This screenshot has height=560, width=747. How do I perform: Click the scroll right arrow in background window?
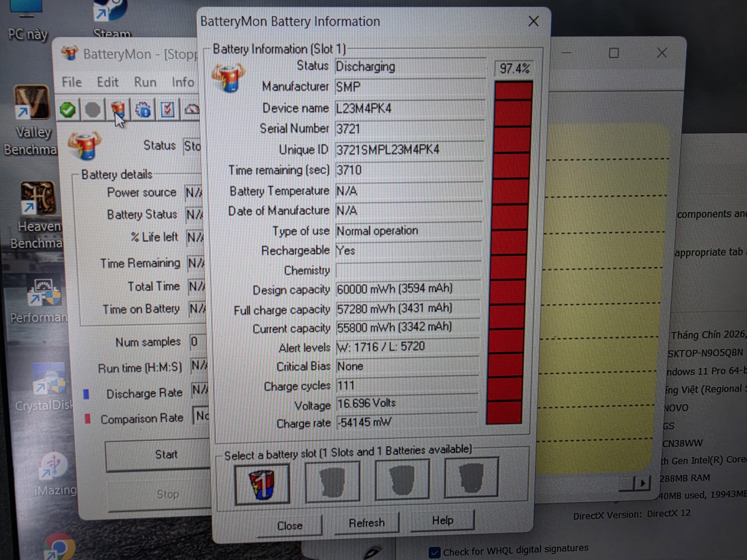pyautogui.click(x=643, y=483)
